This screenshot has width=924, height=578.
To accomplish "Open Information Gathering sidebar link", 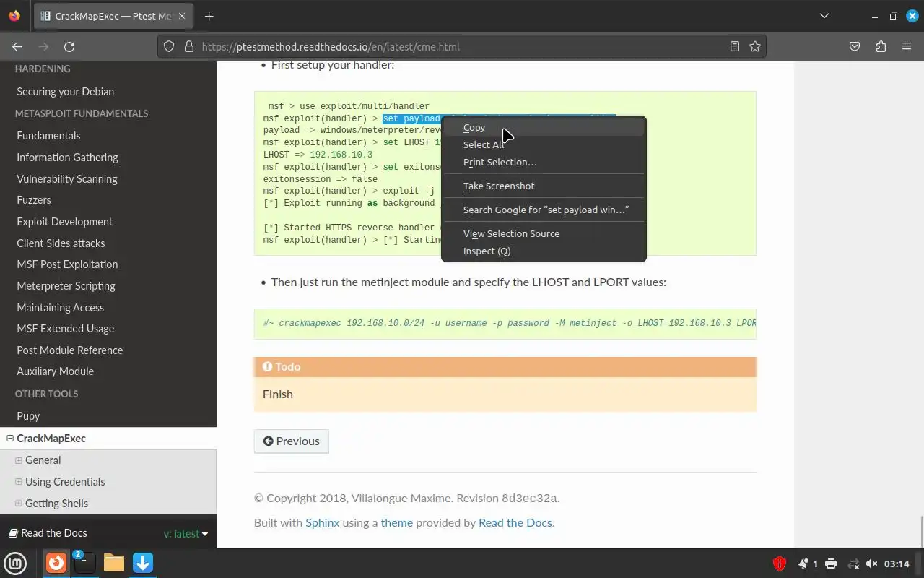I will [67, 158].
